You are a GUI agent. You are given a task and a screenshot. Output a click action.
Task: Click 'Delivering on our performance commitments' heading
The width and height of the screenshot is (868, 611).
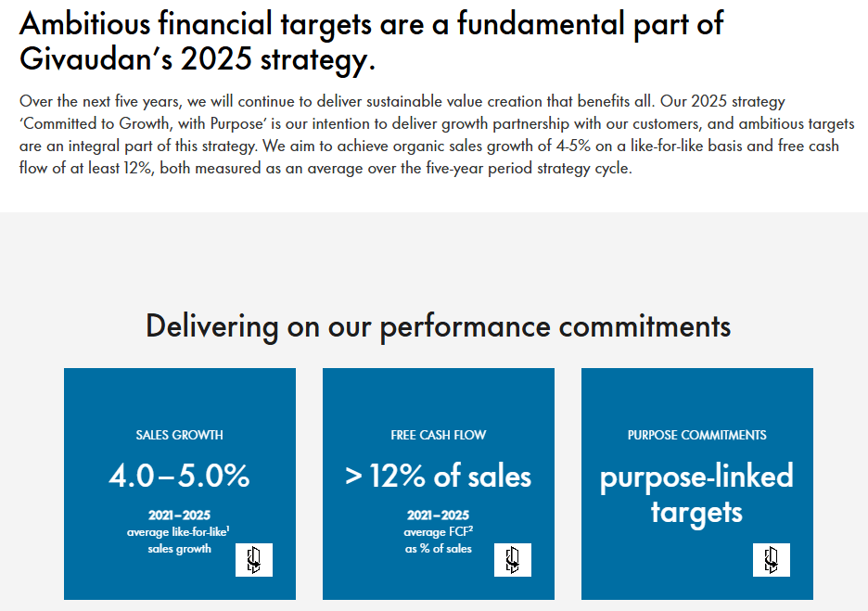click(x=438, y=326)
